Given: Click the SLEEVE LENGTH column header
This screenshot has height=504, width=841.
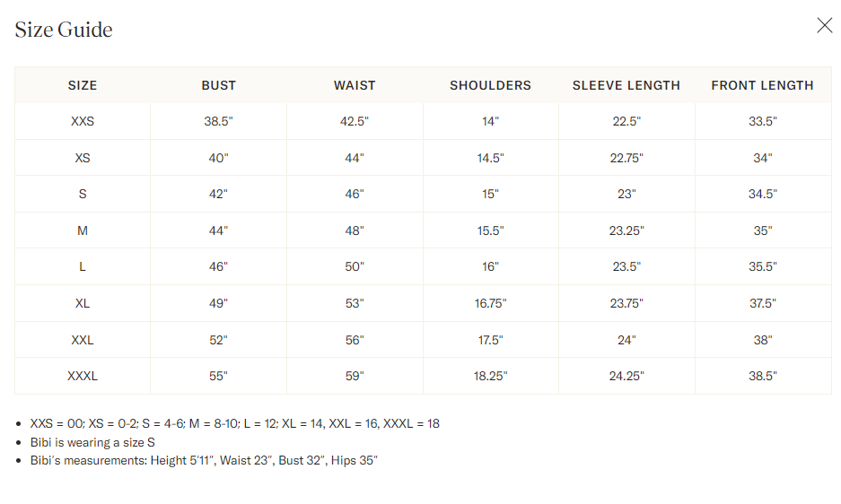Looking at the screenshot, I should coord(626,85).
